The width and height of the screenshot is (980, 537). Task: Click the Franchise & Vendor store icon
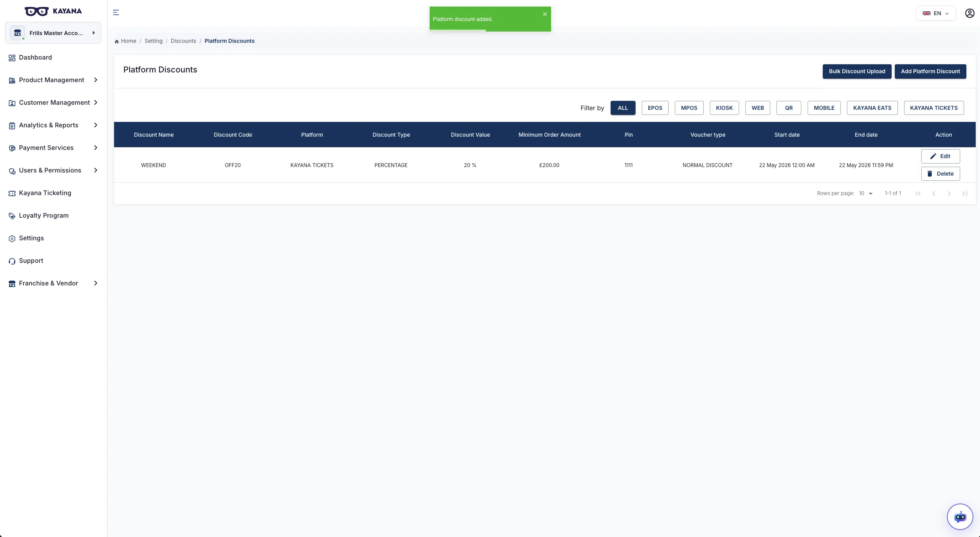(x=12, y=284)
